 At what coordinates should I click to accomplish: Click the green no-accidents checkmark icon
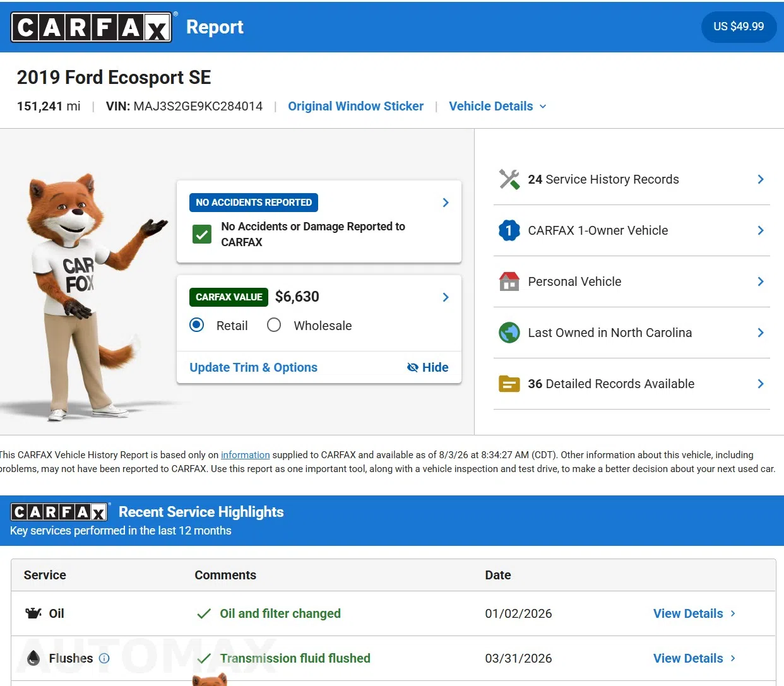click(x=202, y=235)
